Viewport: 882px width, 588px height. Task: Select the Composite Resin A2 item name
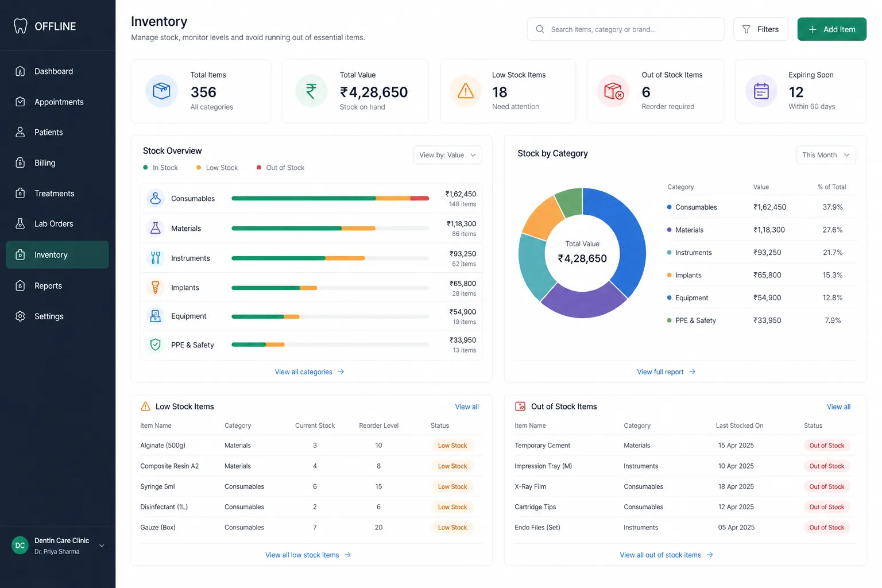tap(169, 466)
